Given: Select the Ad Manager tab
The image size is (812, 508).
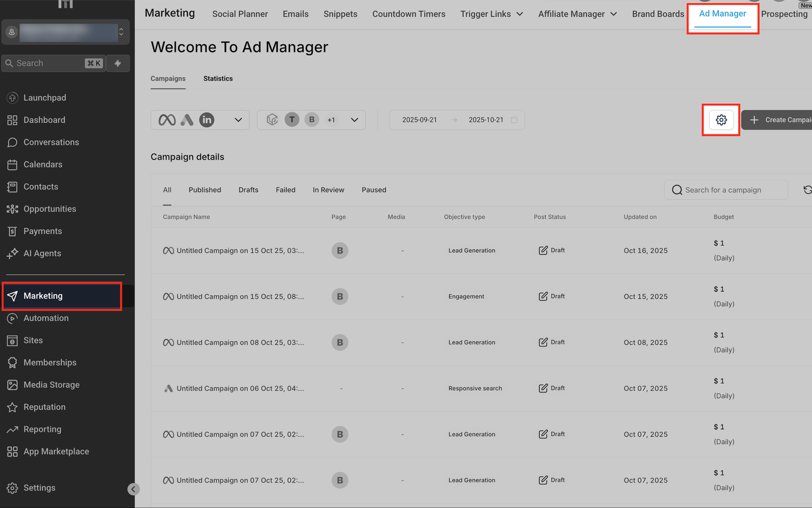Looking at the screenshot, I should point(723,13).
